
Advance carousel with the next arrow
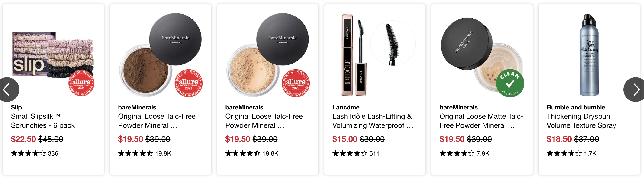pos(634,89)
